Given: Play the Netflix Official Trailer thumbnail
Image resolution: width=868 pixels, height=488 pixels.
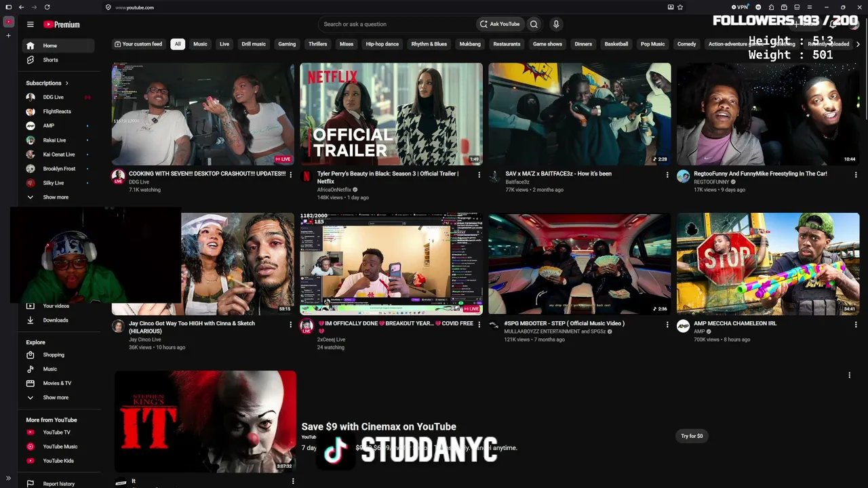Looking at the screenshot, I should [x=391, y=114].
